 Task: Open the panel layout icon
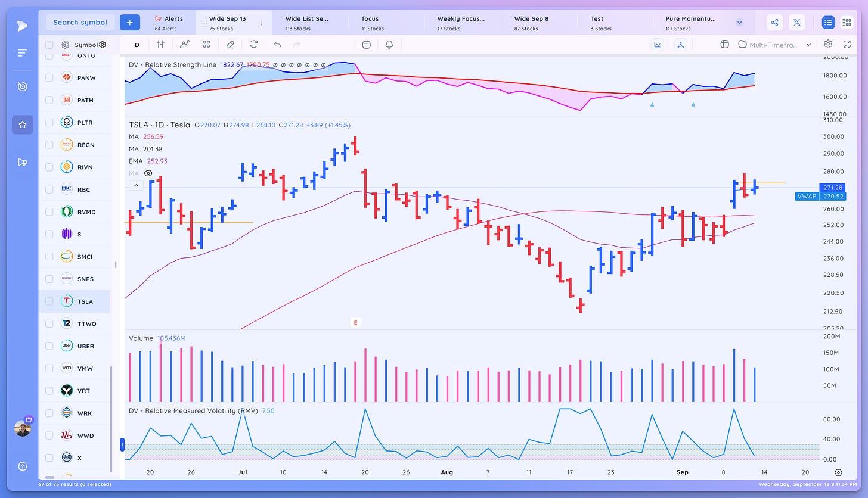725,44
